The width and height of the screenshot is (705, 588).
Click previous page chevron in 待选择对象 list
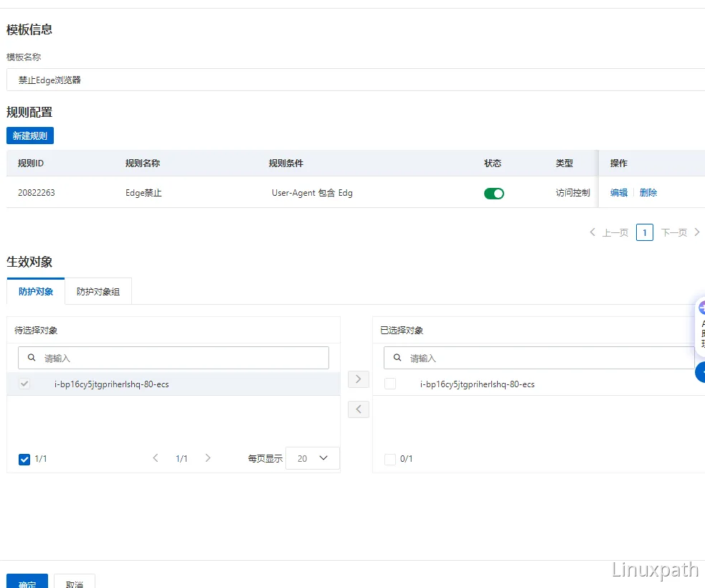click(156, 458)
